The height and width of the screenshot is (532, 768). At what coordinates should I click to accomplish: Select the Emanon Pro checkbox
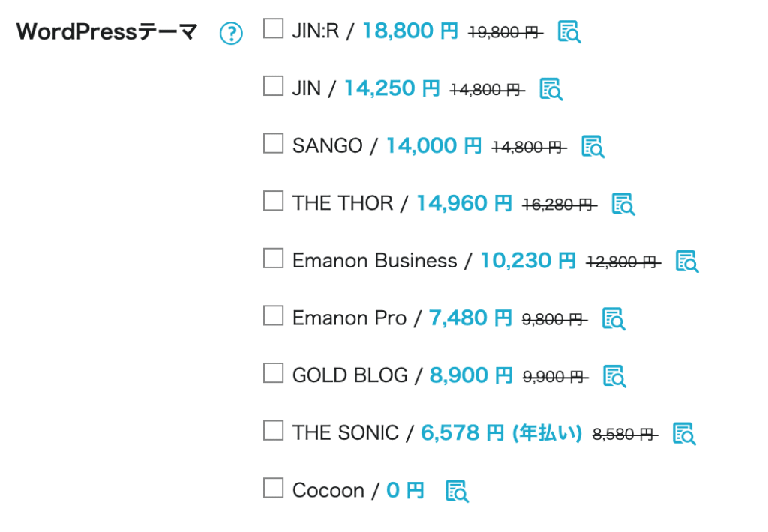point(273,315)
